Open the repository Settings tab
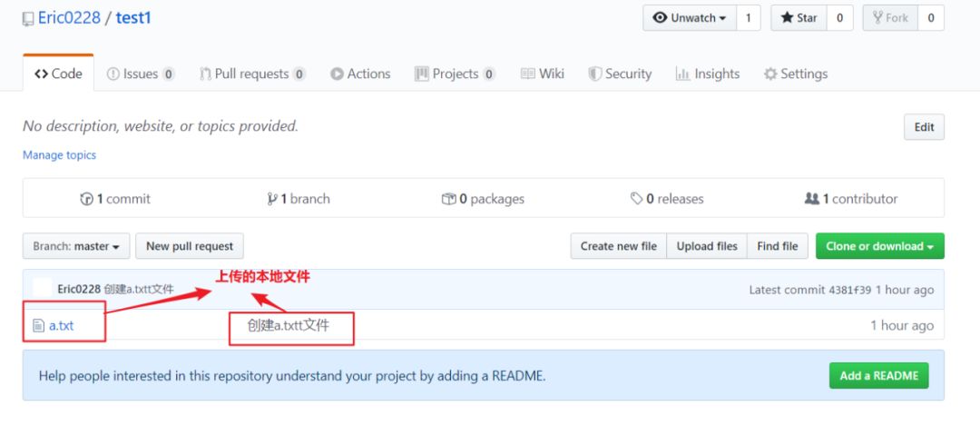Image resolution: width=980 pixels, height=446 pixels. (796, 74)
